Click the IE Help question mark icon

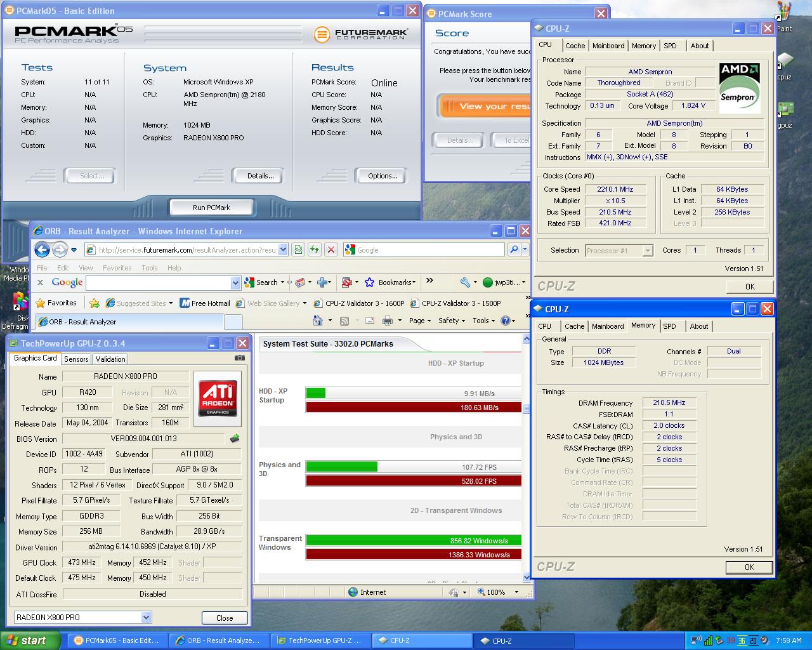click(506, 321)
